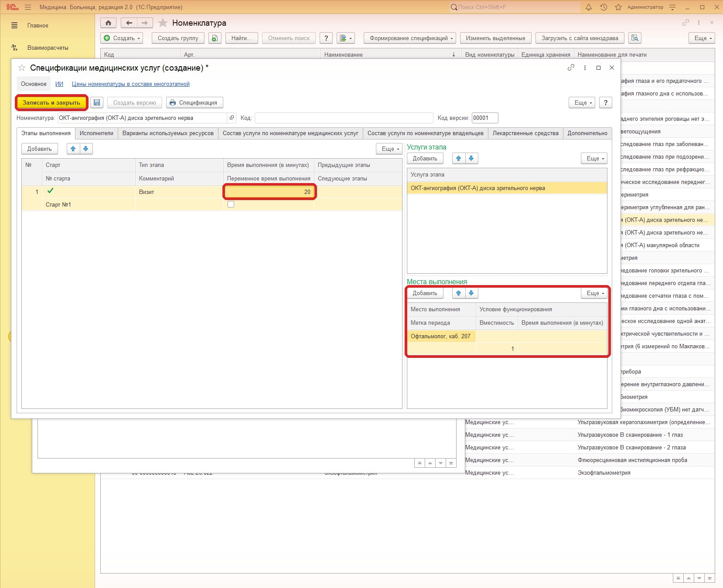Move stage service up in Услуги этапа
Screen dimensions: 723x588
click(x=459, y=158)
